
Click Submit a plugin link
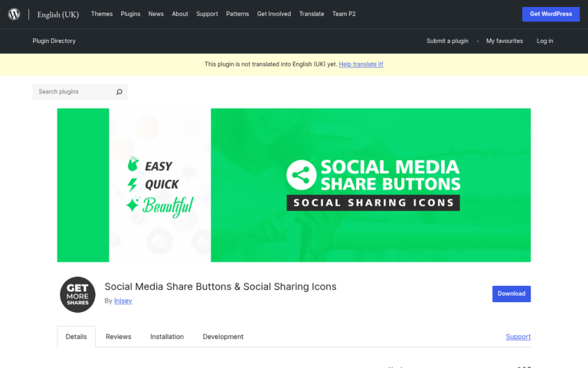point(447,41)
